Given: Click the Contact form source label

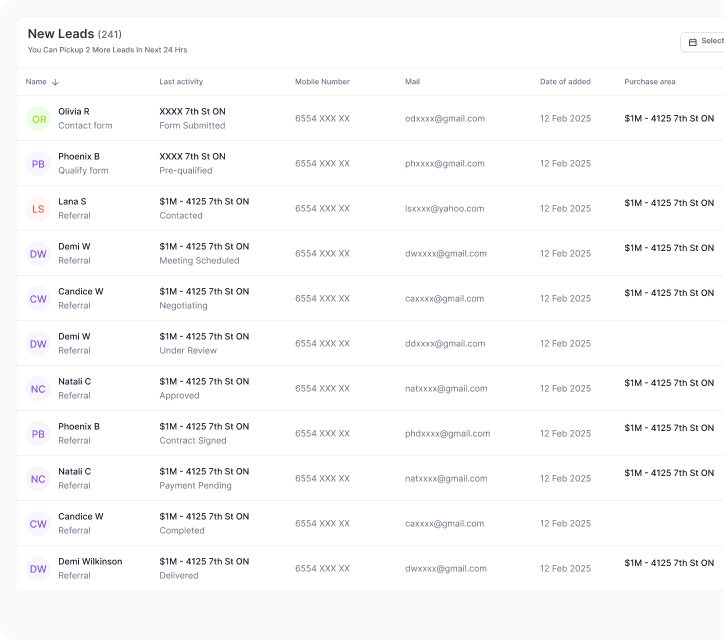Looking at the screenshot, I should click(85, 126).
